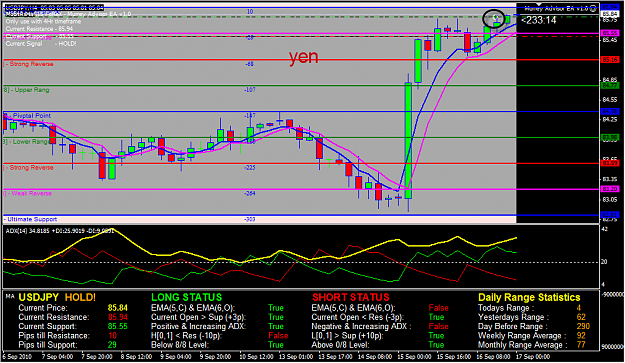Click the Day Before Range value 290
This screenshot has width=625, height=363.
click(x=583, y=327)
